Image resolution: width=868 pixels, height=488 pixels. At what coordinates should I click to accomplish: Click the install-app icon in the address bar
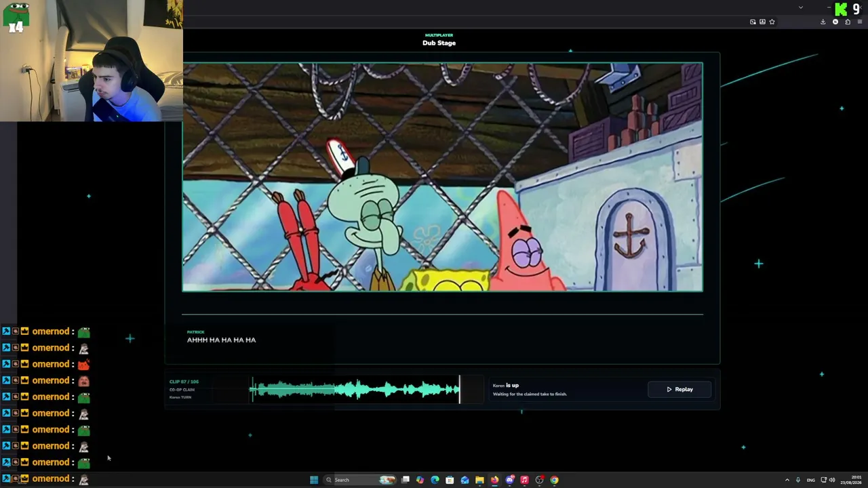coord(762,22)
